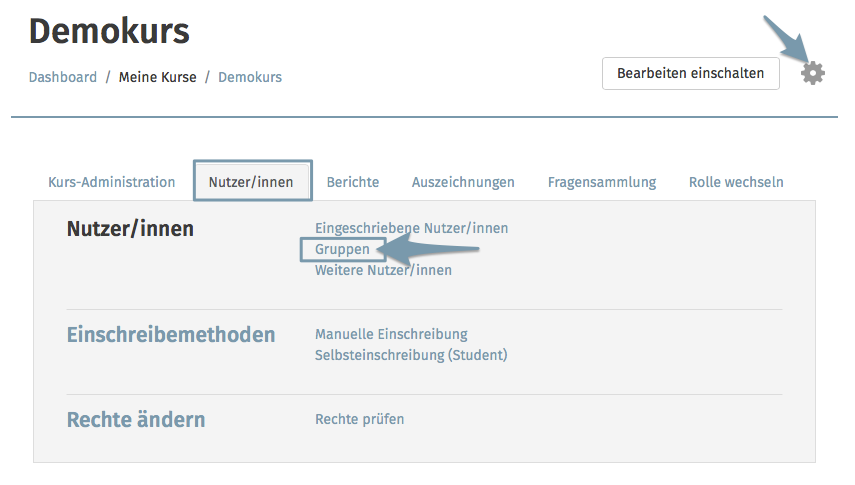The width and height of the screenshot is (855, 485).
Task: Open Eingeschriebene Nutzer/innen link
Action: (x=411, y=228)
